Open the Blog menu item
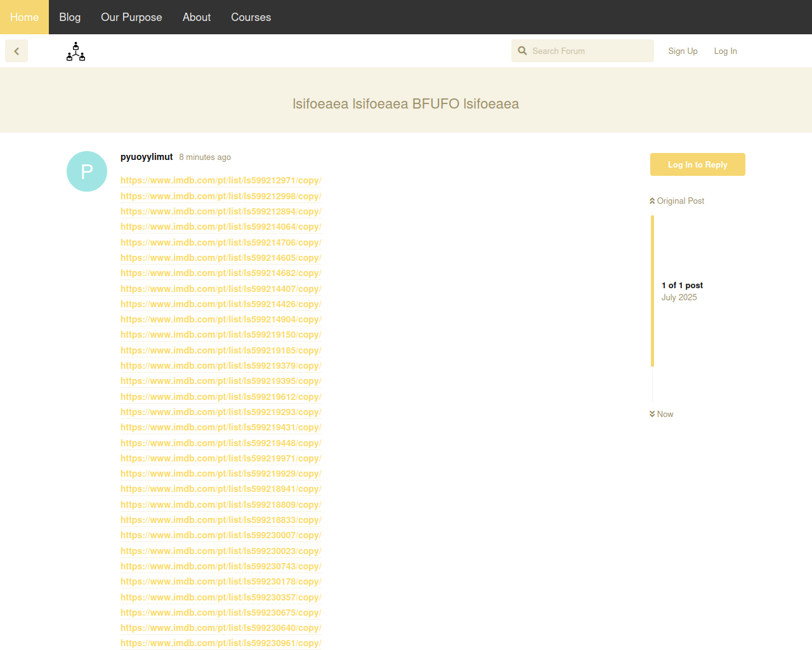 [x=70, y=17]
